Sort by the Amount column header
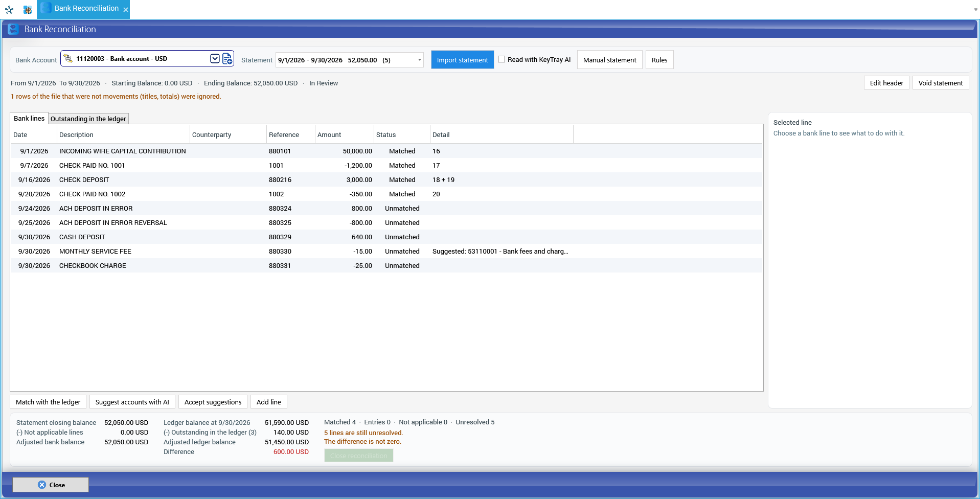The width and height of the screenshot is (980, 499). 345,134
